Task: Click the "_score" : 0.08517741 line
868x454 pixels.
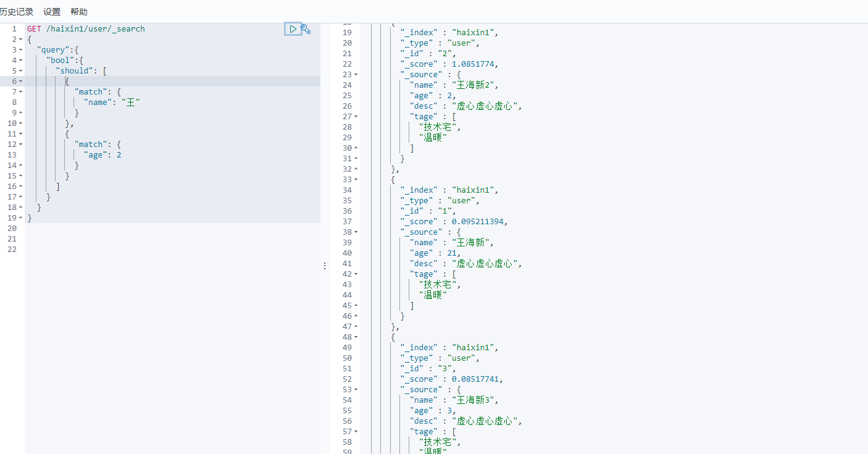Action: coord(451,379)
